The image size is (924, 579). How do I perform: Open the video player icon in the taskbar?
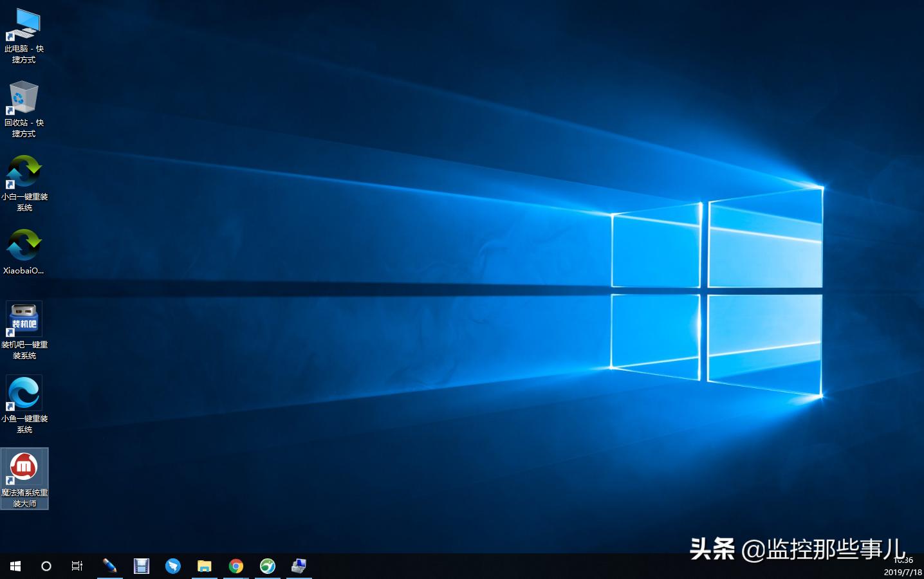[142, 566]
